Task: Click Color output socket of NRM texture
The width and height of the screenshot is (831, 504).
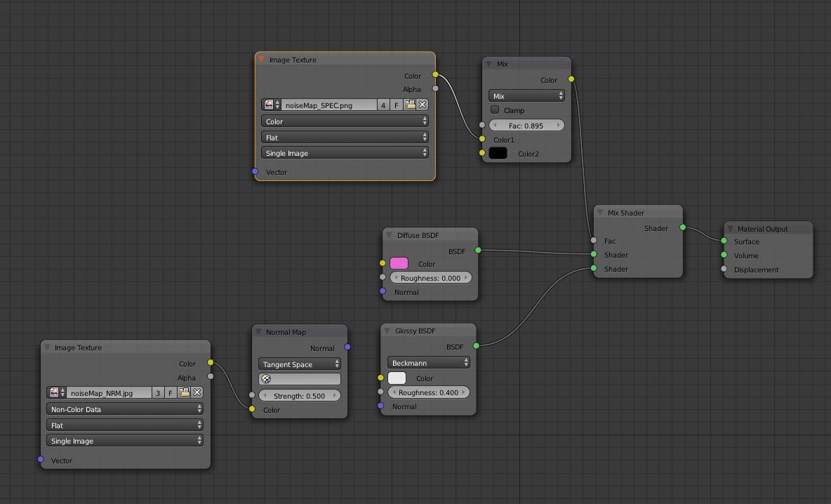Action: coord(211,362)
